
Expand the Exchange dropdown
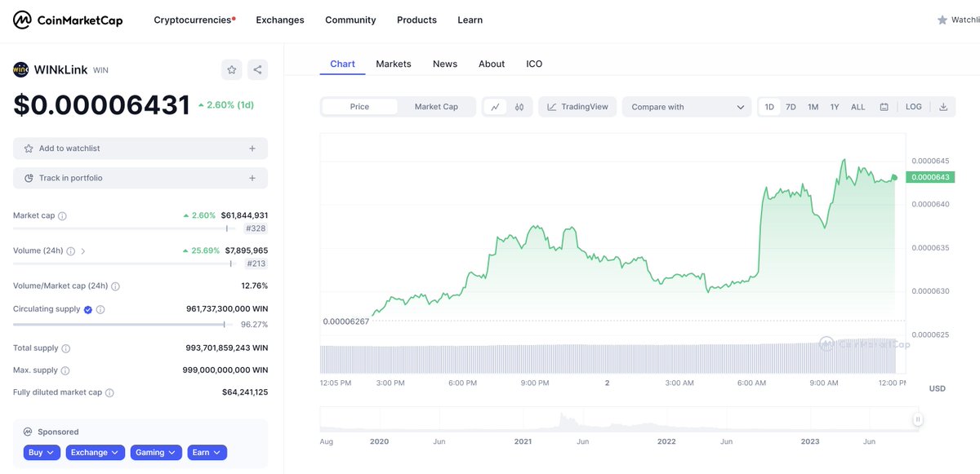coord(96,452)
